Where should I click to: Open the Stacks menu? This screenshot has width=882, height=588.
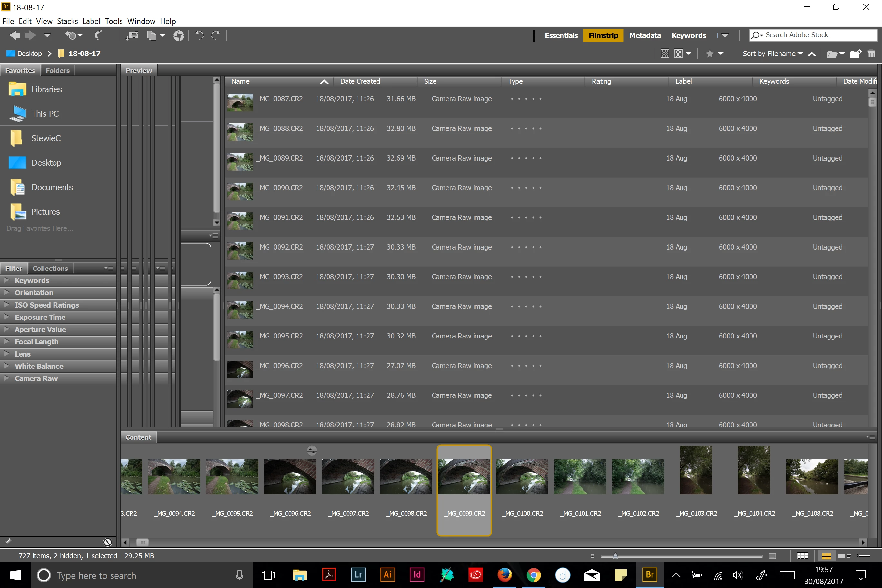coord(67,21)
